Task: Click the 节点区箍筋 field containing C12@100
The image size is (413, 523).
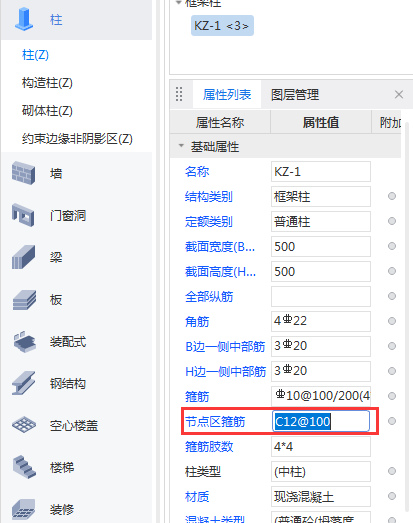Action: pyautogui.click(x=321, y=421)
